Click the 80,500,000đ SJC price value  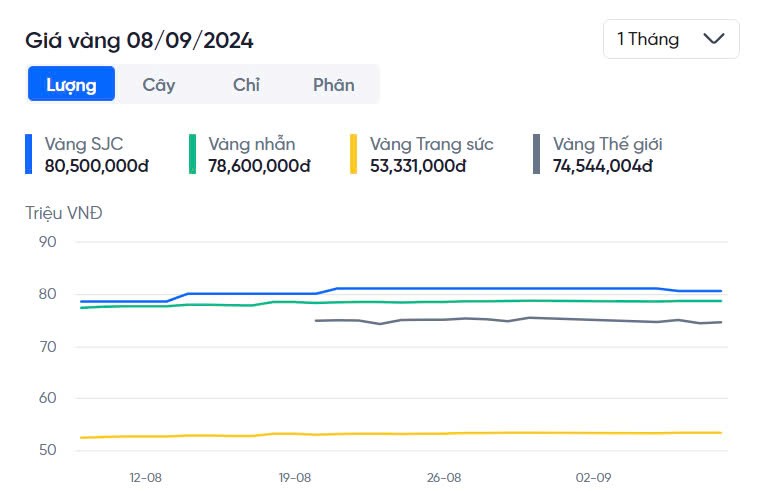97,165
